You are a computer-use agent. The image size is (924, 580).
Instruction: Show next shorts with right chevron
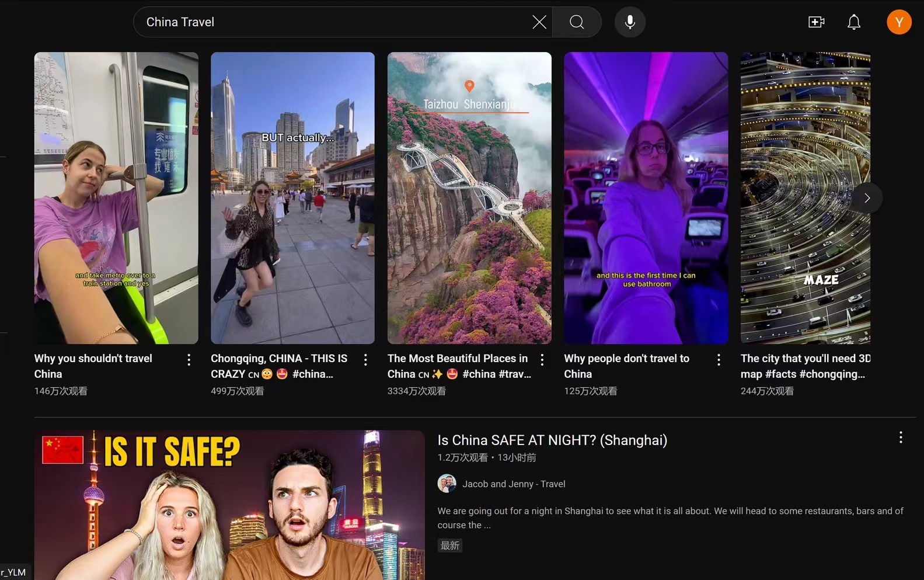[x=867, y=198]
